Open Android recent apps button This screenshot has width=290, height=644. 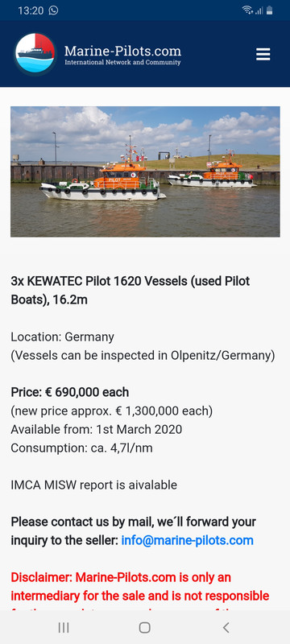pyautogui.click(x=64, y=627)
